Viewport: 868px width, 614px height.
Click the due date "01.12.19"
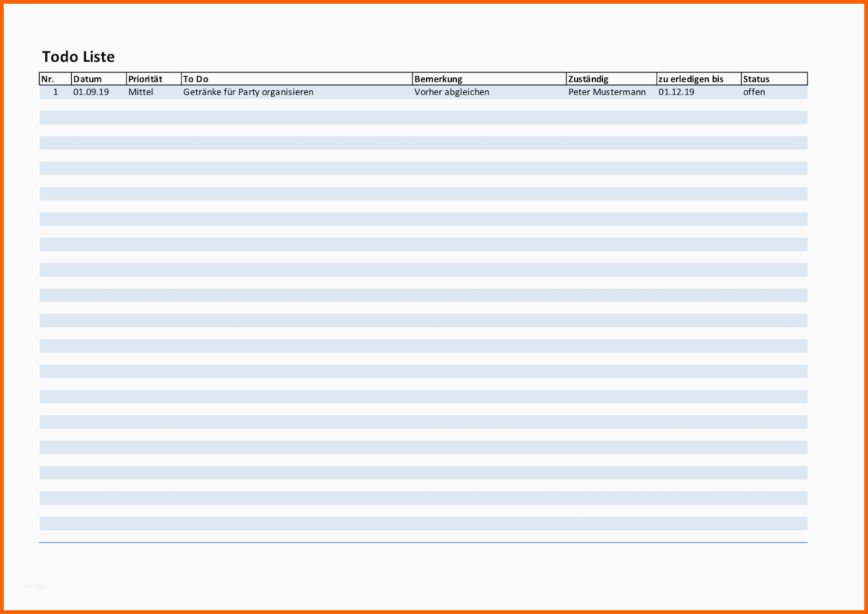676,92
